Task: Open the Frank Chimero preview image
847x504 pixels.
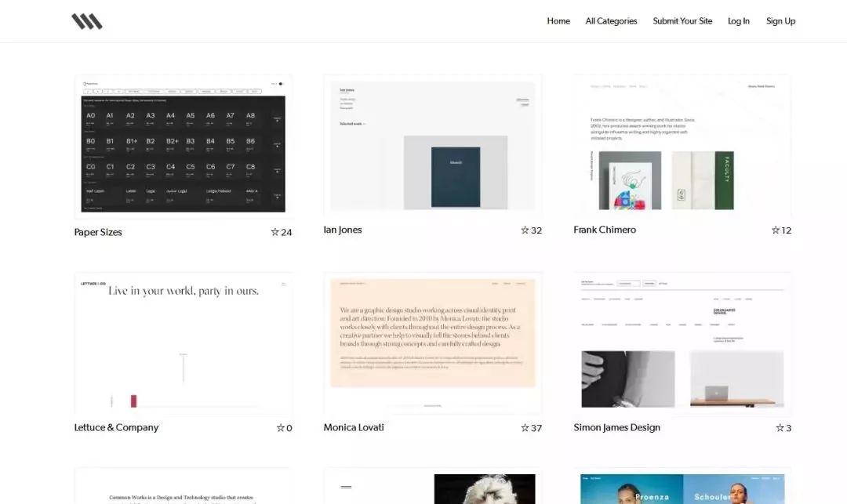Action: (x=683, y=146)
